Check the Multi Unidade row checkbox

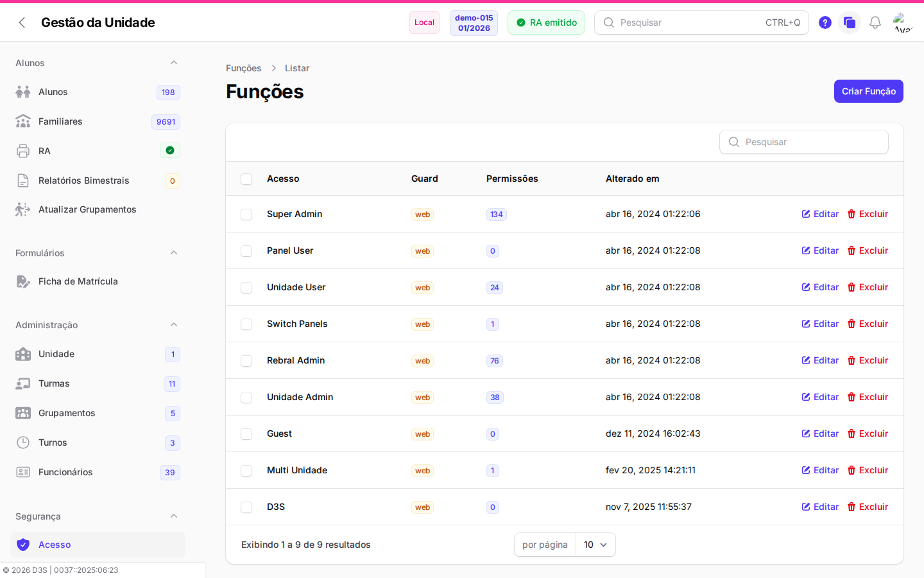pos(246,471)
